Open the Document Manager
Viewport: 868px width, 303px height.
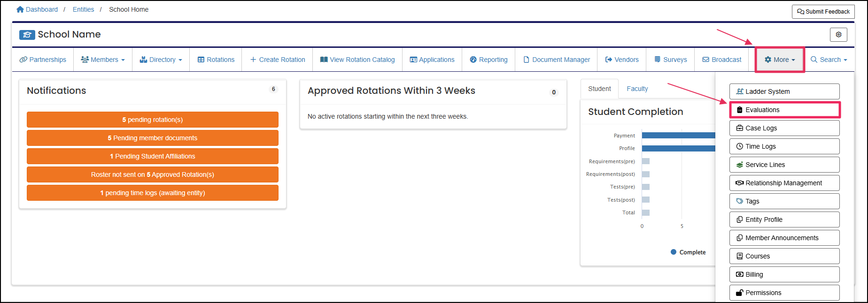[557, 60]
